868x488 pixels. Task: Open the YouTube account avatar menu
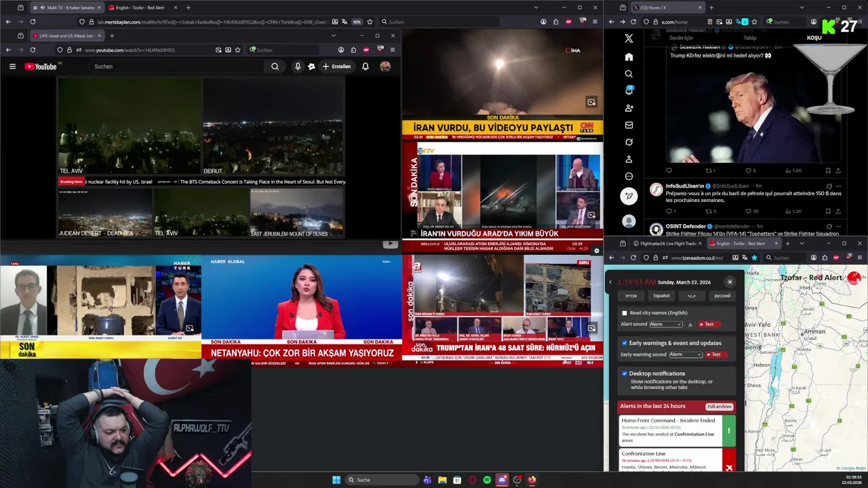385,66
